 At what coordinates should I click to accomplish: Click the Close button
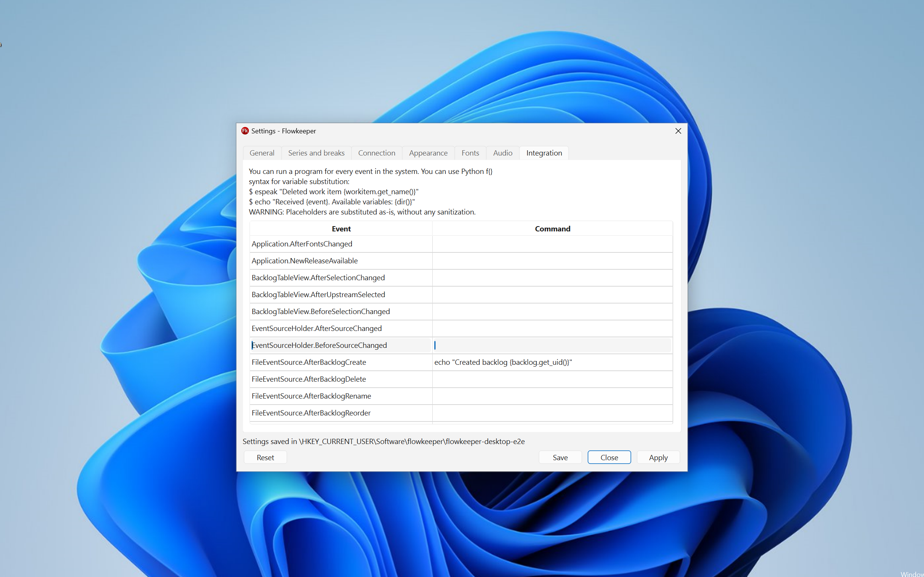point(609,458)
